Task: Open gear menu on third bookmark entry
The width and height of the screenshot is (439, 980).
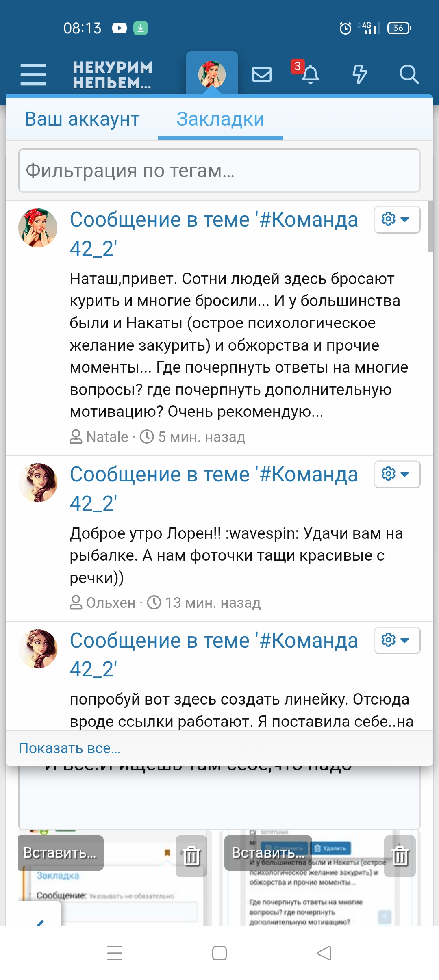Action: tap(396, 640)
